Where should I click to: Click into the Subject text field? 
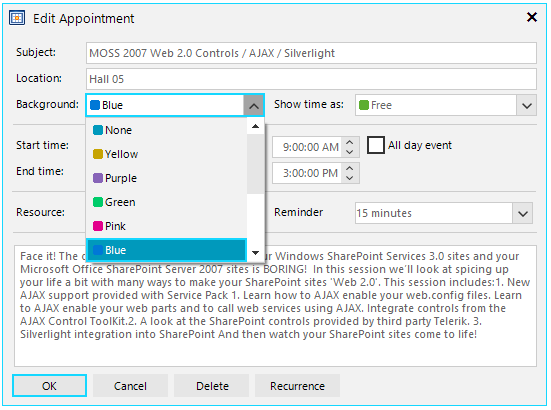point(311,53)
